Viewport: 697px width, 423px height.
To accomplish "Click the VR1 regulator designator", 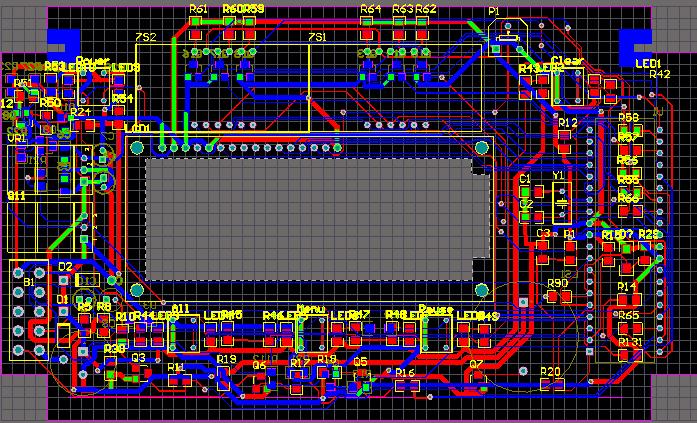I will [x=18, y=138].
